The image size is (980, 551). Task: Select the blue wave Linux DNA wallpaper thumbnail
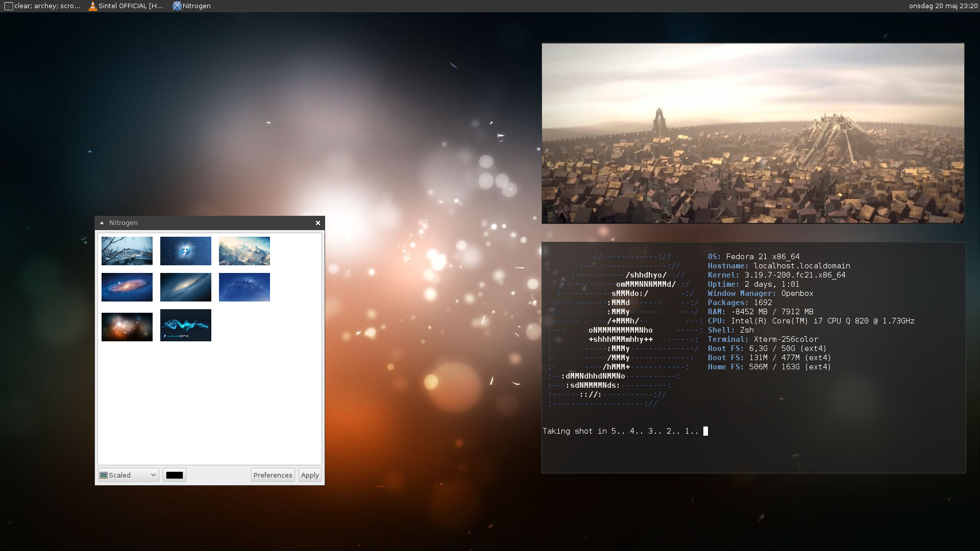(185, 325)
